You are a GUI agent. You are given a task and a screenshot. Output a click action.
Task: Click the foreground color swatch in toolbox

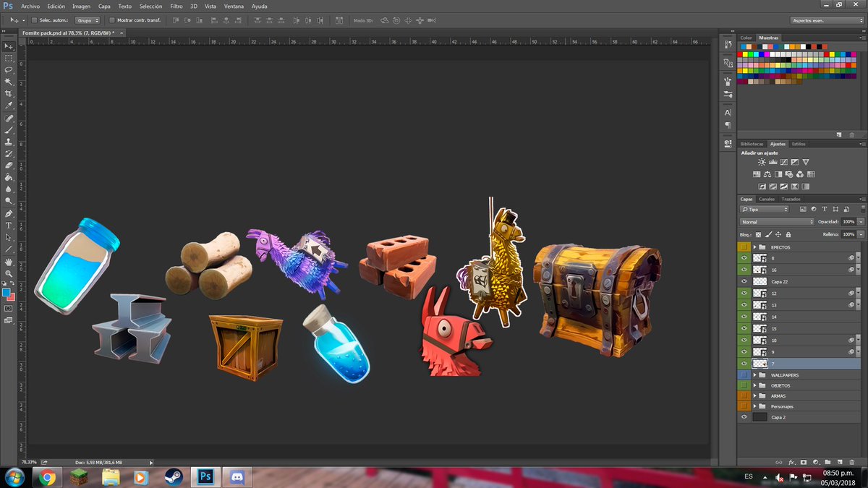7,293
